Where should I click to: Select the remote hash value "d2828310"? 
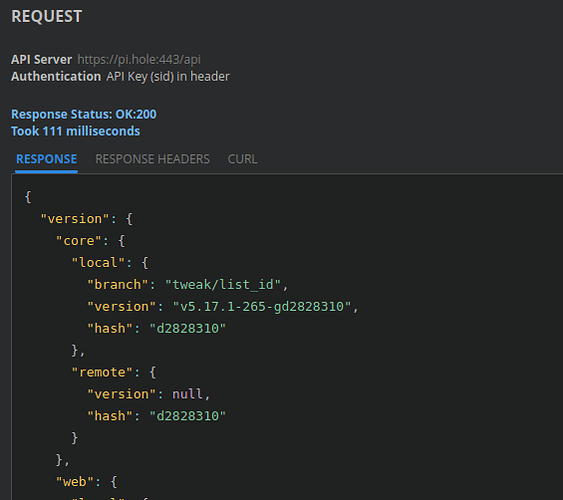[x=187, y=416]
